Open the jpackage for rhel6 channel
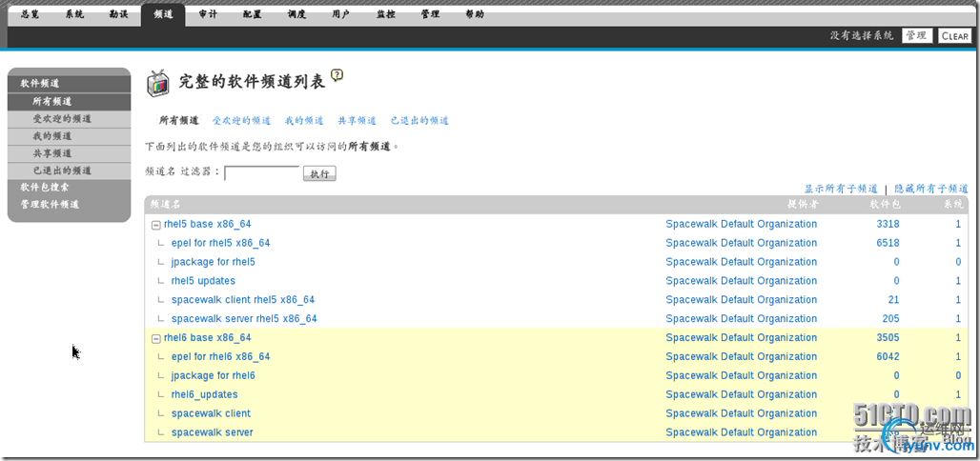This screenshot has width=980, height=461. (x=214, y=375)
